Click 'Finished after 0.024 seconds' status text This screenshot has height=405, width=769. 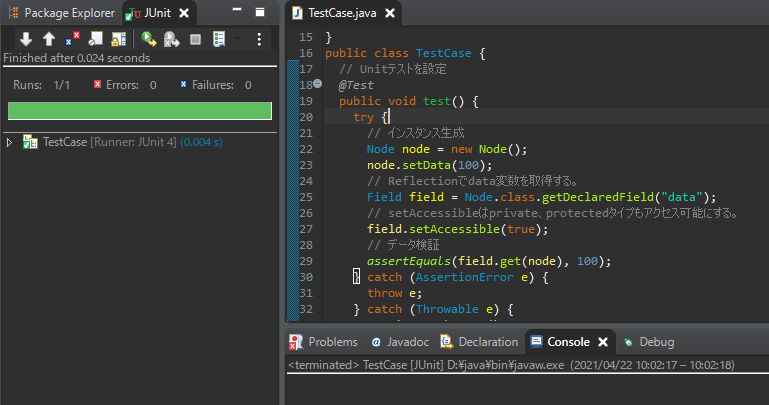(x=77, y=58)
